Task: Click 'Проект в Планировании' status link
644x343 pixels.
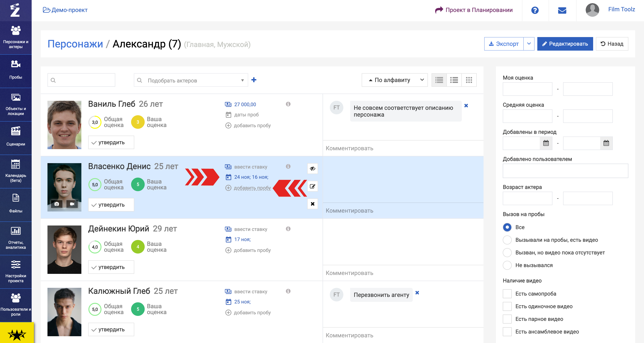Action: (x=474, y=10)
